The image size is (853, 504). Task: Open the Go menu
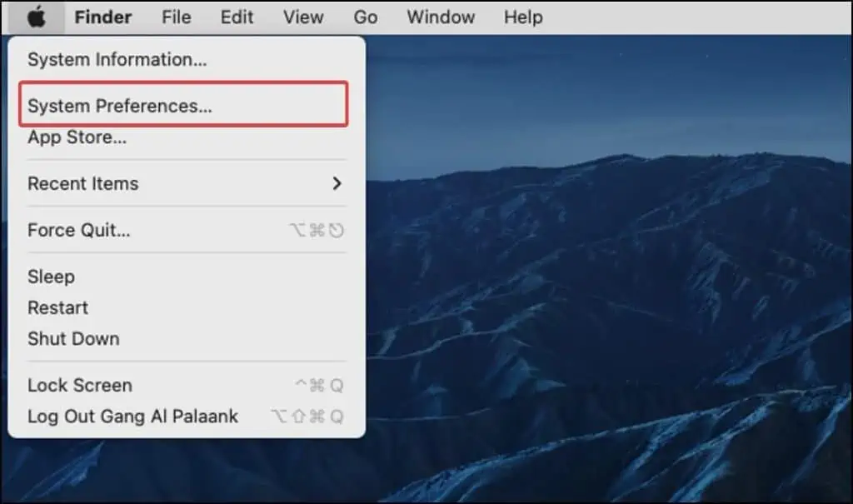(x=365, y=17)
